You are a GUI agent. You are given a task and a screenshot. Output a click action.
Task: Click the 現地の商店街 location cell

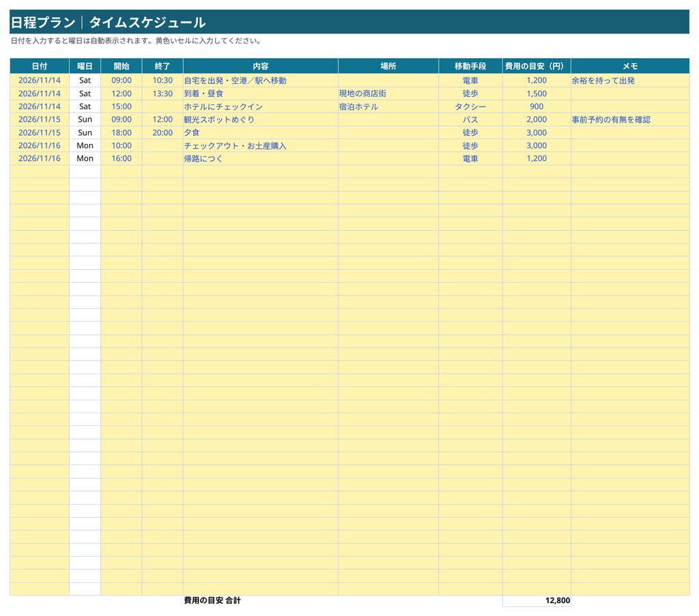pyautogui.click(x=388, y=94)
